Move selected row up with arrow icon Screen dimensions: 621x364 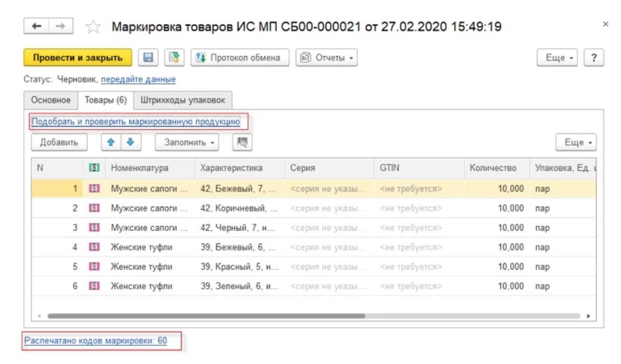pyautogui.click(x=111, y=142)
